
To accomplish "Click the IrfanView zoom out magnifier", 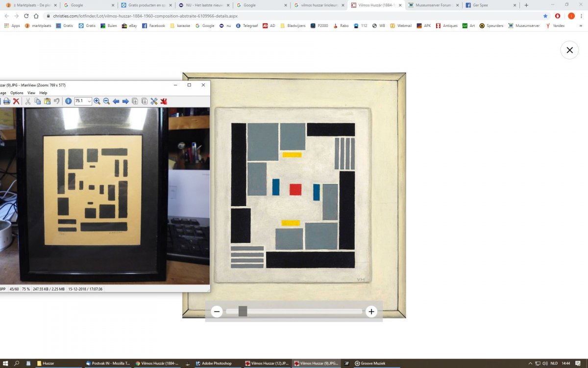I will click(106, 101).
